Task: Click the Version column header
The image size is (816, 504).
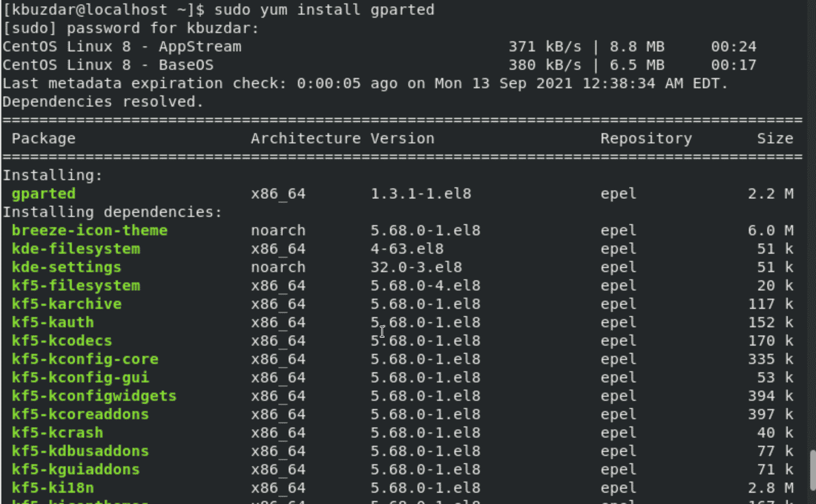Action: pos(402,138)
